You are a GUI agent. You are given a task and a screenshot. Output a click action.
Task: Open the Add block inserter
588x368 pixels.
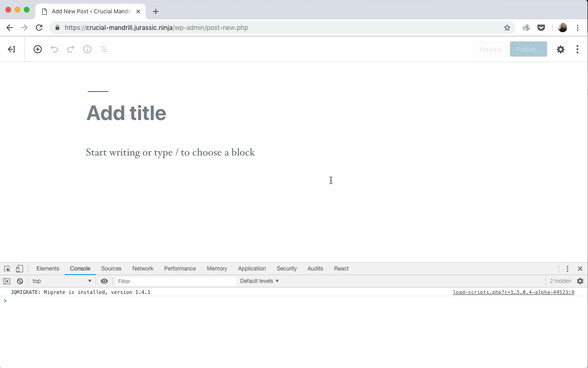coord(38,49)
